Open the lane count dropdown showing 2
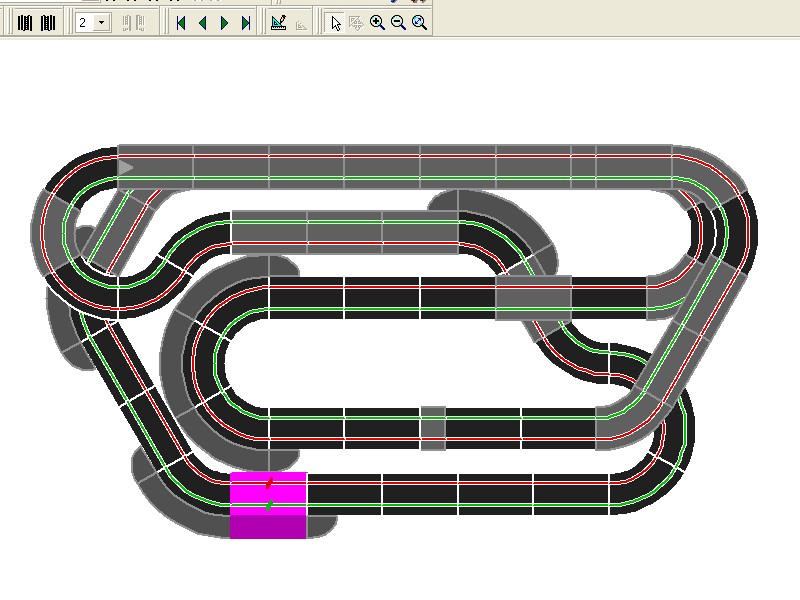800x600 pixels. click(92, 23)
